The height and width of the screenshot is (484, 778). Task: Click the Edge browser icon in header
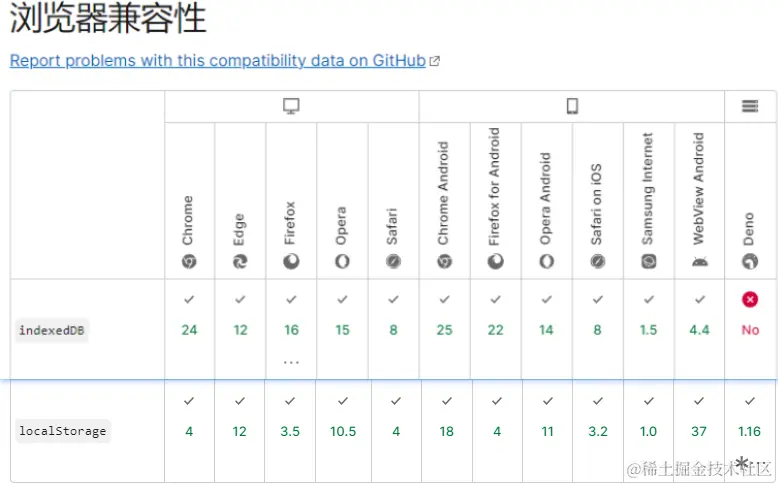(240, 262)
